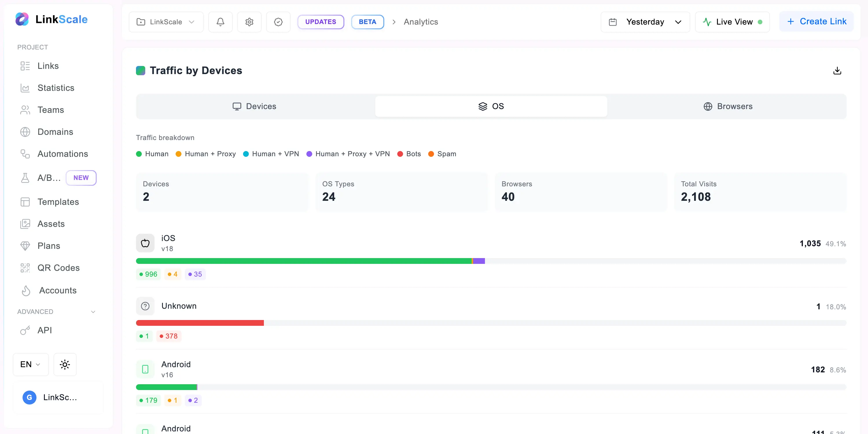Open the EN language selector
The image size is (868, 434).
tap(30, 364)
